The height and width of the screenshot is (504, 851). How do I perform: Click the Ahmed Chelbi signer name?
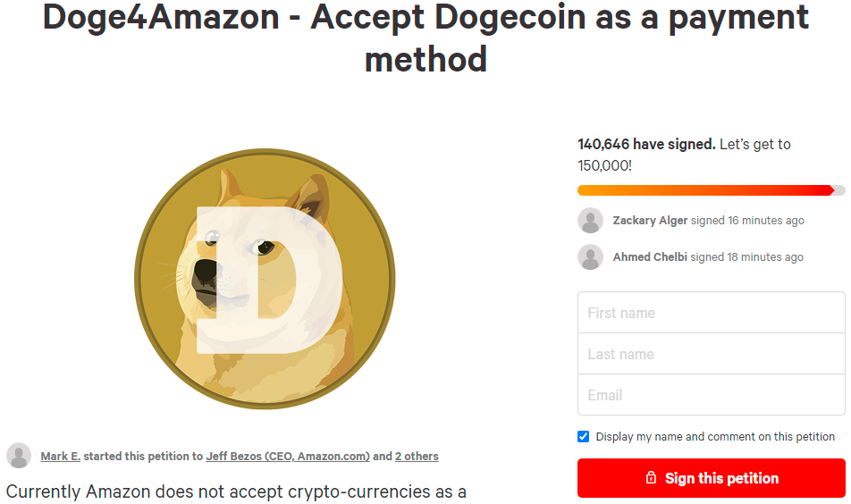click(x=649, y=257)
